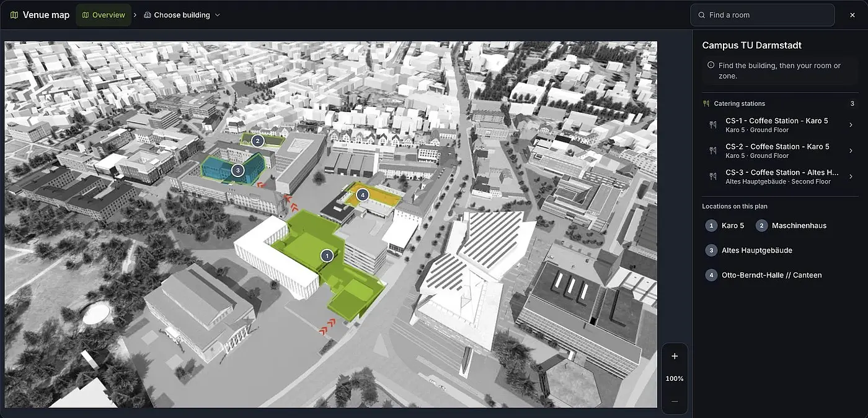Click cutlery icon beside CS-3 station

(713, 176)
